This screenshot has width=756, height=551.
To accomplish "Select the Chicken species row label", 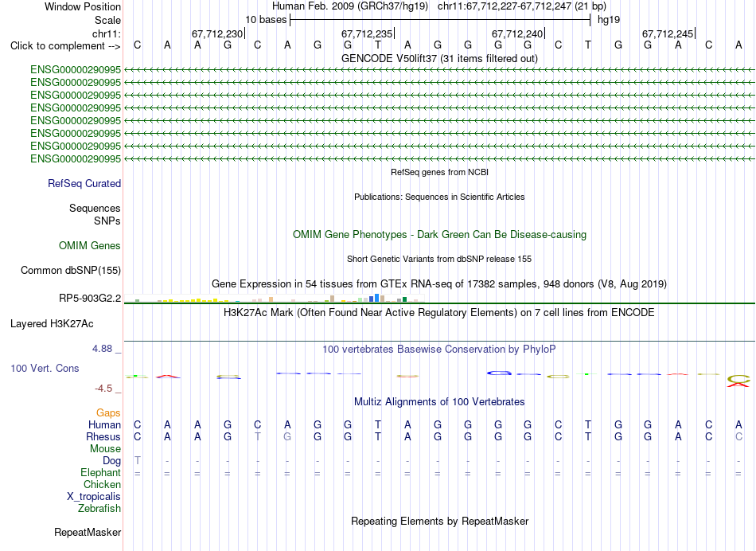I will click(102, 484).
